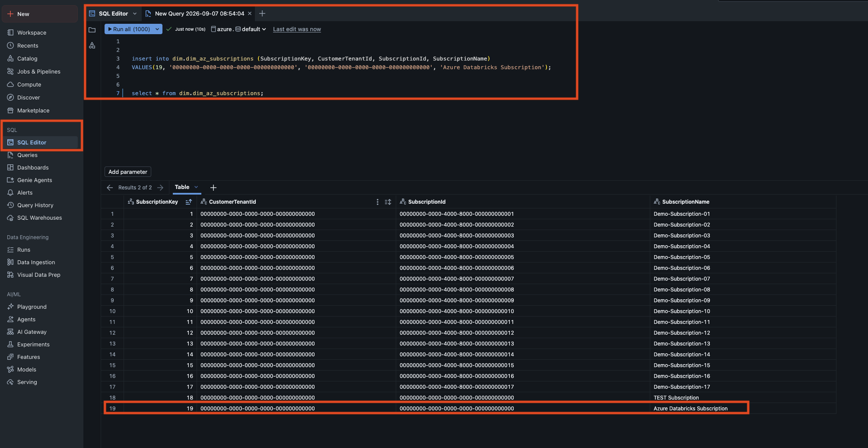Add a visualization with plus icon

click(x=213, y=188)
